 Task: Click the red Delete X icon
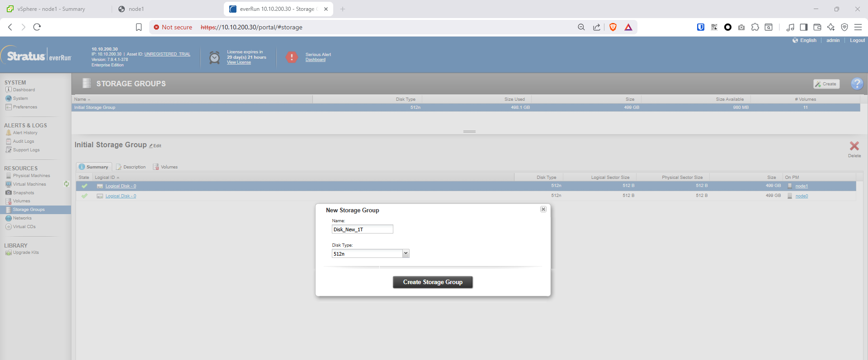pos(854,146)
